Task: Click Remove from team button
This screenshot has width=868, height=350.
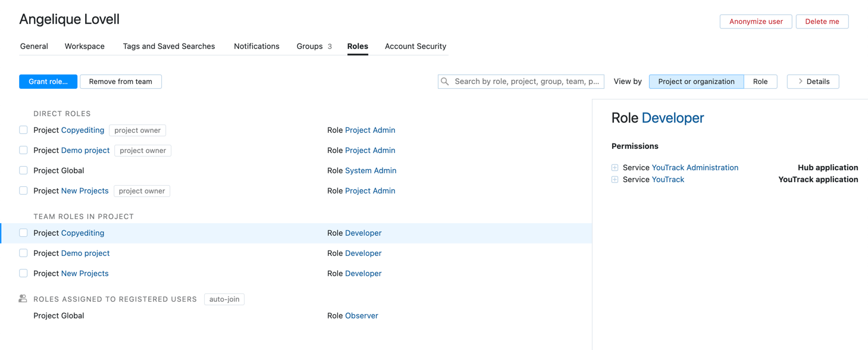Action: click(x=121, y=82)
